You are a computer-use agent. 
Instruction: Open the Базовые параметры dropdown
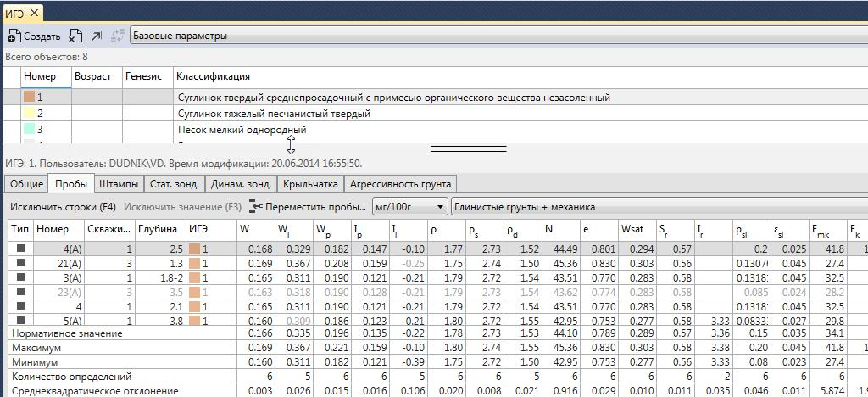coord(498,36)
